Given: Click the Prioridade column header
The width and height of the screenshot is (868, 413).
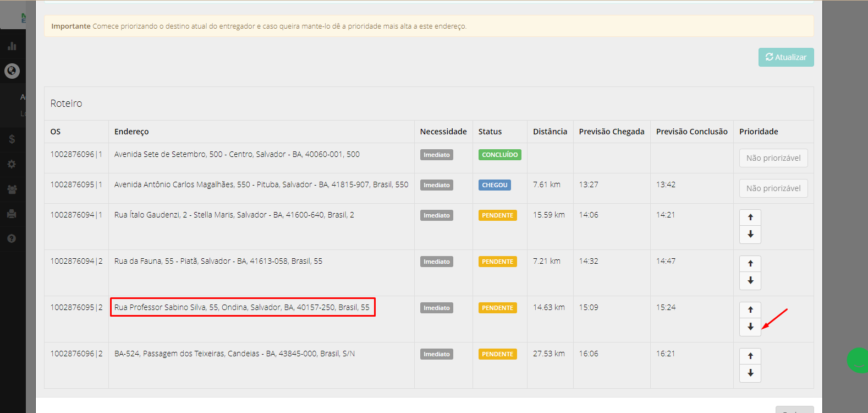Looking at the screenshot, I should [x=759, y=132].
